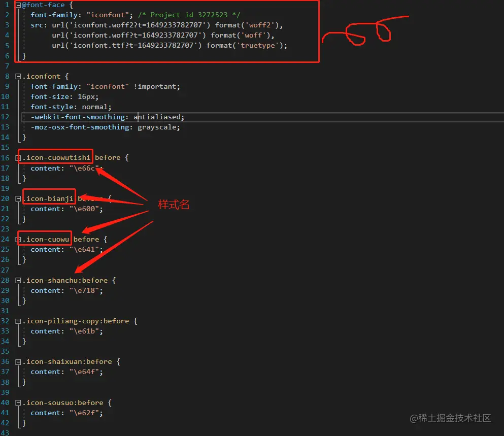Click the format('woff2') text on line 3
Viewport: 504px width, 436px height.
247,25
